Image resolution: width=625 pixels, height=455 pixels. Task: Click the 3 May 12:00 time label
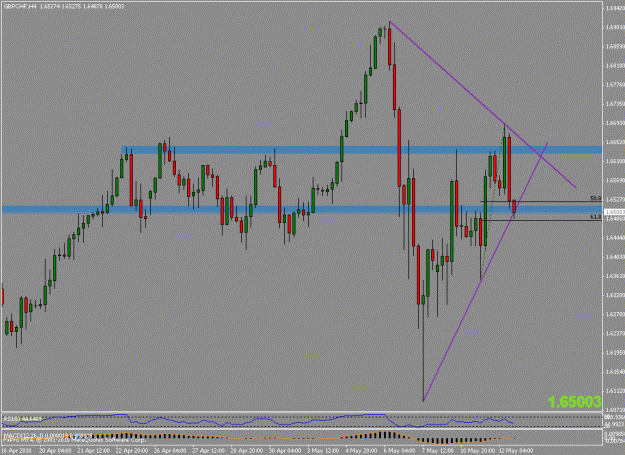click(x=323, y=451)
